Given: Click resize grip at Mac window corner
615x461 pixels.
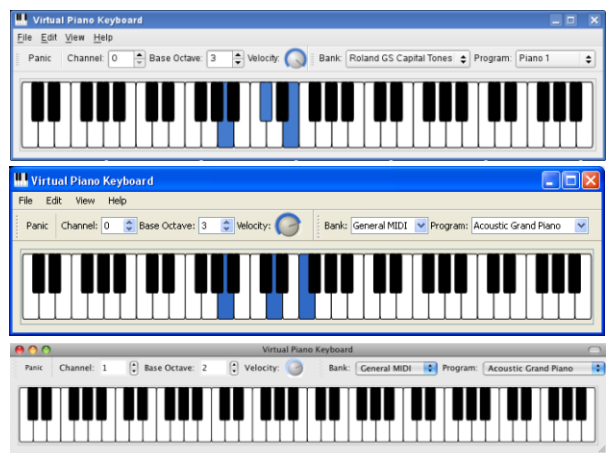Looking at the screenshot, I should point(602,449).
